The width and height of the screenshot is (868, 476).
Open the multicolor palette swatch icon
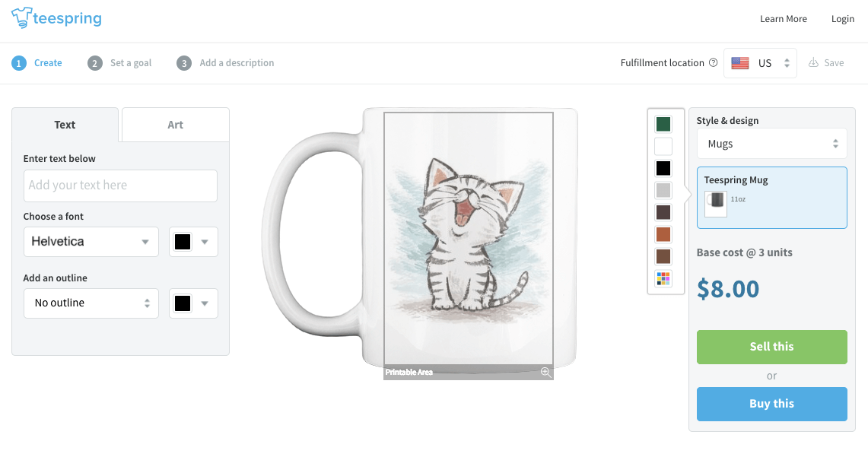[663, 279]
